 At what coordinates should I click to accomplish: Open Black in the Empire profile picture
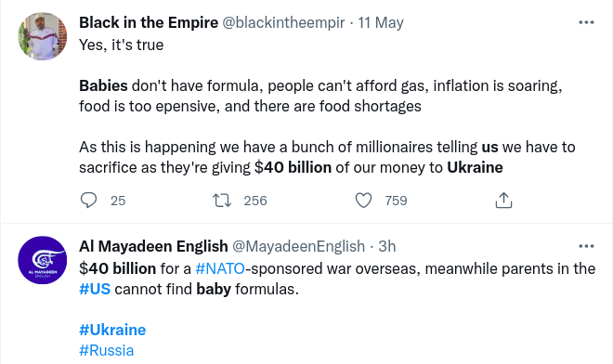tap(42, 36)
